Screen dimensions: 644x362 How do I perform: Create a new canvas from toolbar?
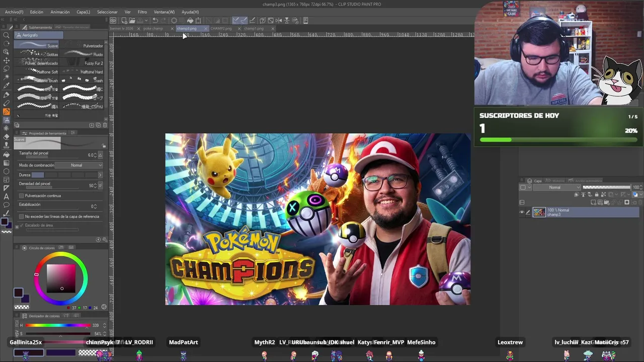coord(124,21)
